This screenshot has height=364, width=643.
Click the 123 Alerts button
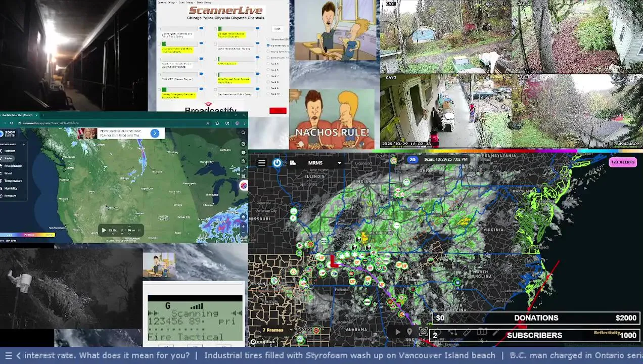click(x=622, y=162)
